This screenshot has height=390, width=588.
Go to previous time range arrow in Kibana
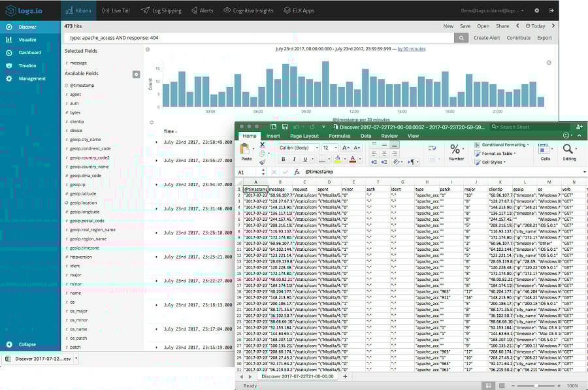[518, 26]
